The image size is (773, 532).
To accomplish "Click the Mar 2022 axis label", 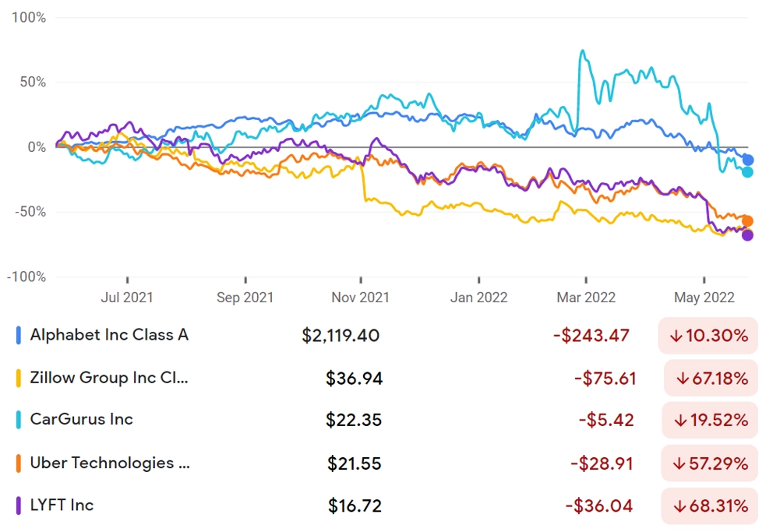I will [586, 298].
